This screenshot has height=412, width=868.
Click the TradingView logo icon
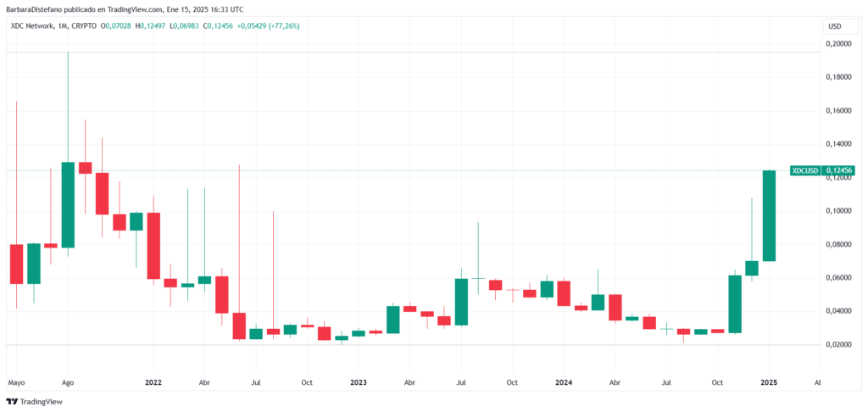tap(12, 402)
